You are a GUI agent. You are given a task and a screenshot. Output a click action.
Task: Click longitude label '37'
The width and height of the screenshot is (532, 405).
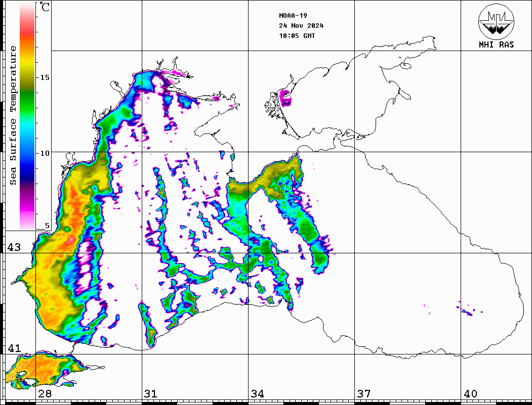364,393
